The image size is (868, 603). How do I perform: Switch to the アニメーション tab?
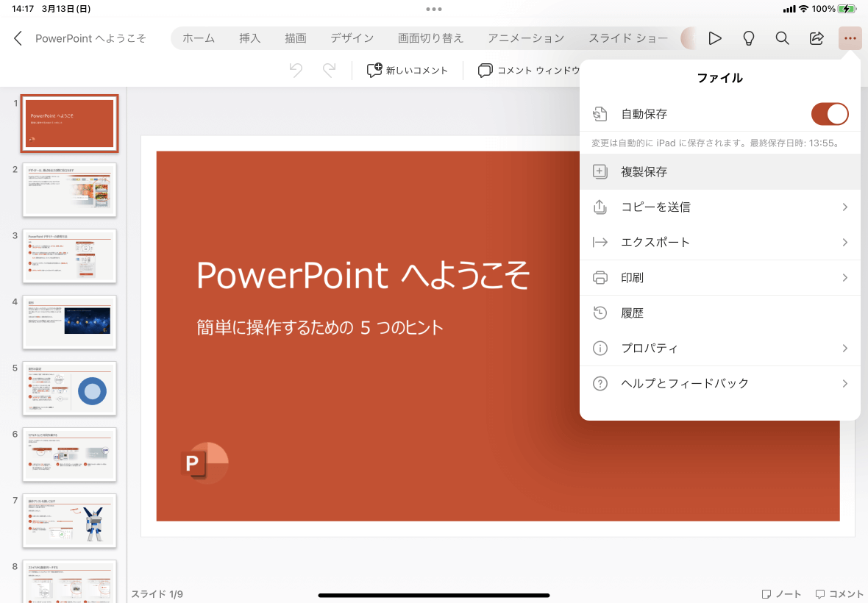(526, 38)
